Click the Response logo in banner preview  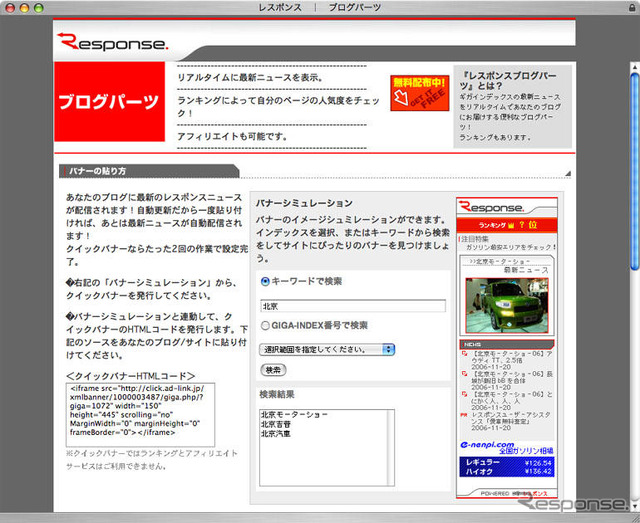click(491, 207)
